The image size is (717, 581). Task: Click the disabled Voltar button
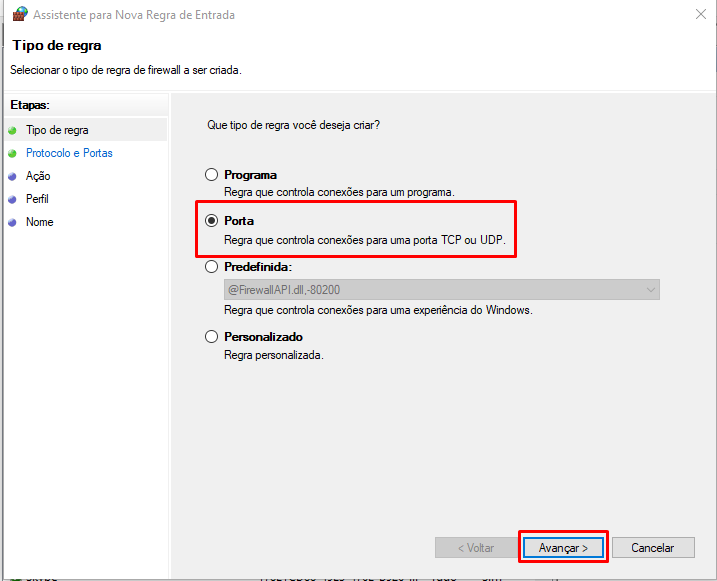tap(475, 548)
